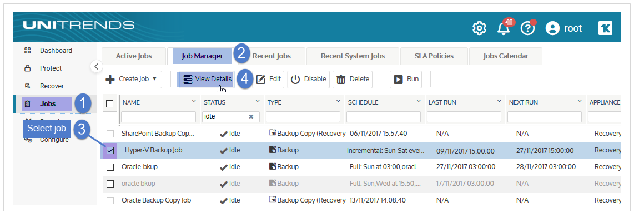Open Recover in the sidebar menu
Image resolution: width=644 pixels, height=222 pixels.
pyautogui.click(x=52, y=86)
